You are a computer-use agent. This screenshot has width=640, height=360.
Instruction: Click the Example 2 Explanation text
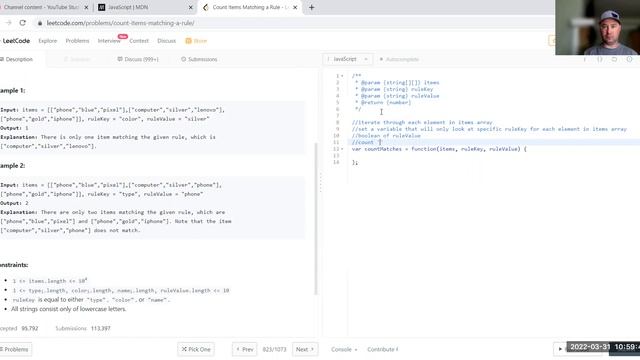116,221
